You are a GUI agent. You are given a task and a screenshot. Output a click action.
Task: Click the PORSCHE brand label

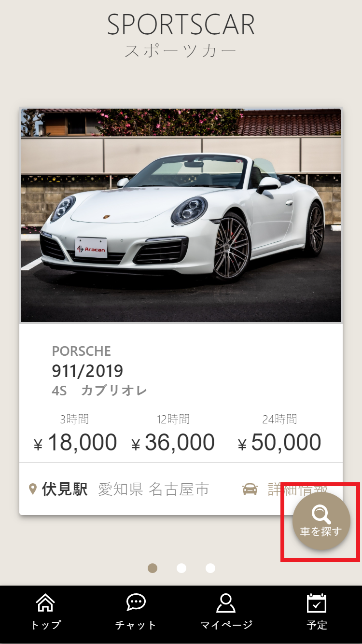coord(81,351)
